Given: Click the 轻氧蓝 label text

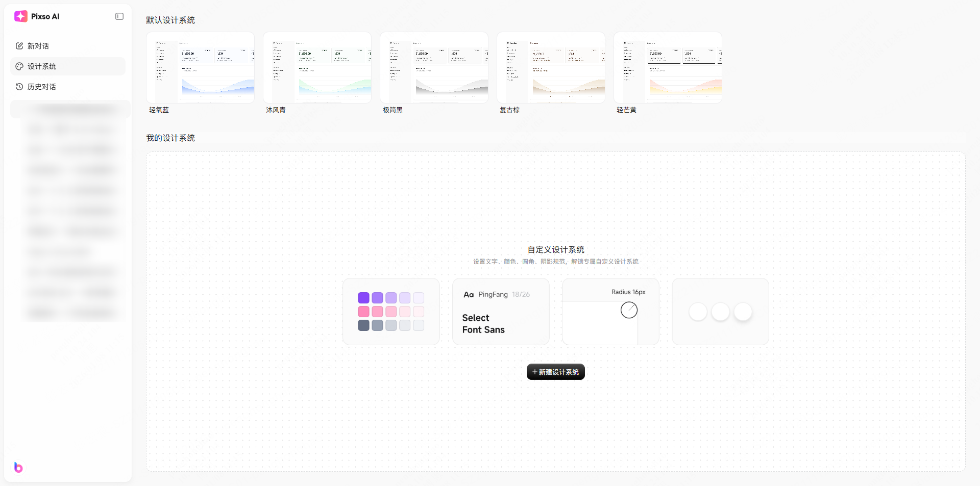Looking at the screenshot, I should coord(159,110).
